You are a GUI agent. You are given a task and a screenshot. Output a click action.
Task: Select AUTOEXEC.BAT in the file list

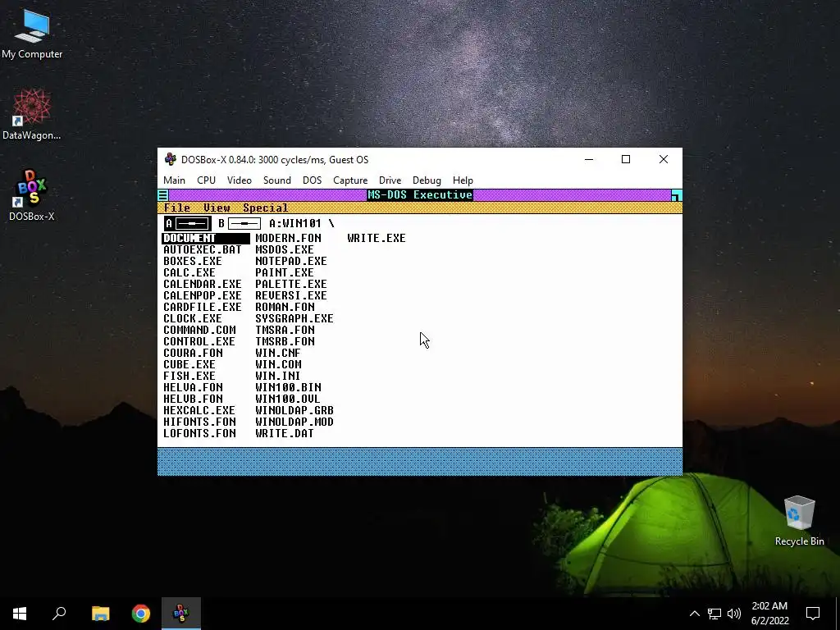point(203,249)
